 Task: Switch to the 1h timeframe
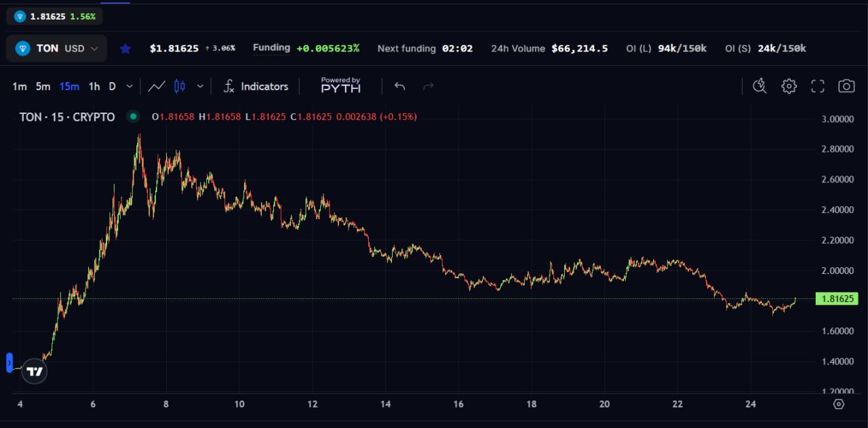94,86
